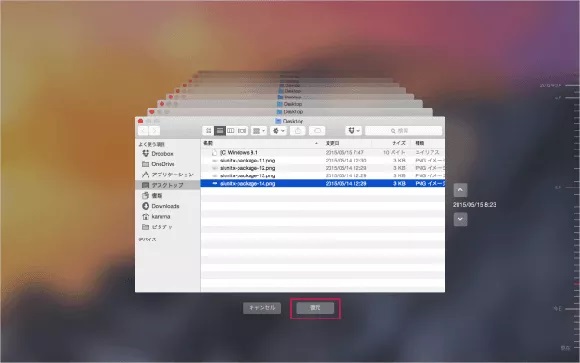
Task: Click the エイリアス kind cell
Action: pyautogui.click(x=427, y=152)
